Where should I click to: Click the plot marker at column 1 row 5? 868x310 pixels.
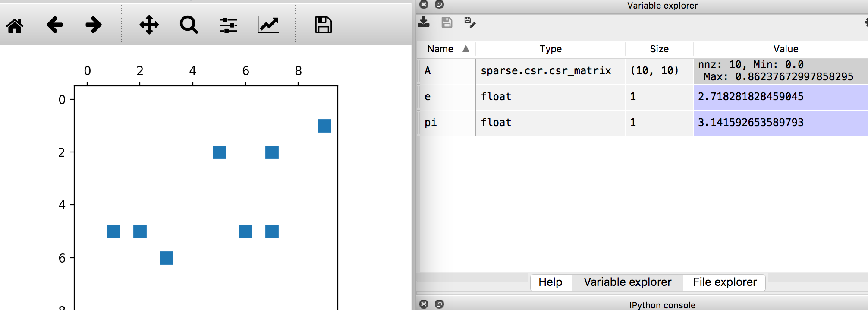(113, 231)
